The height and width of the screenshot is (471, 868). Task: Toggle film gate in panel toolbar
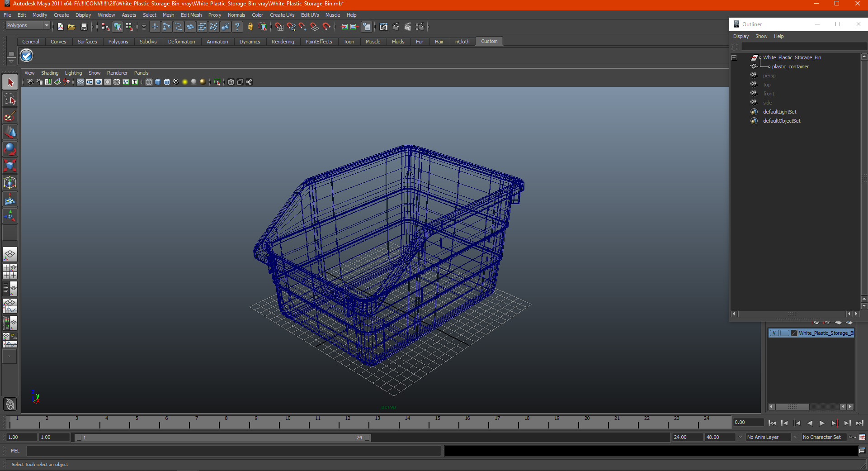[90, 82]
